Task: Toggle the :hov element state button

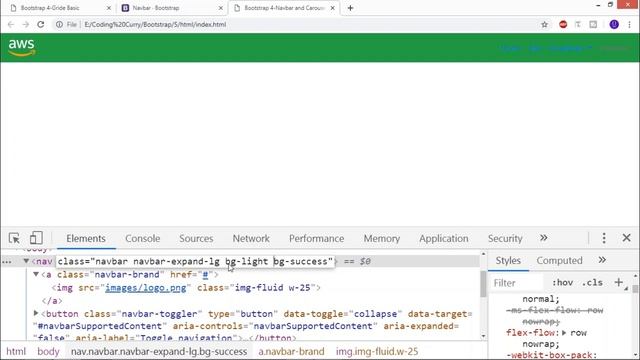Action: [x=562, y=282]
